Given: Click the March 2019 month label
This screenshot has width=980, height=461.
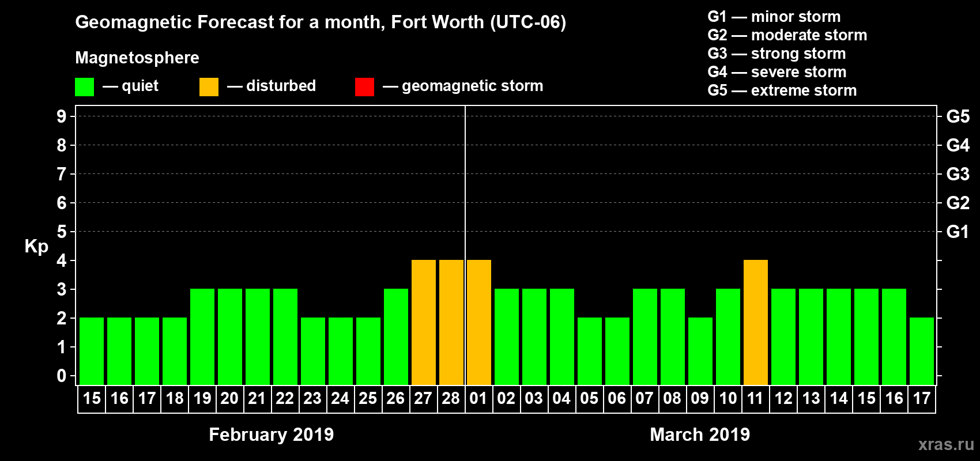Looking at the screenshot, I should (700, 434).
